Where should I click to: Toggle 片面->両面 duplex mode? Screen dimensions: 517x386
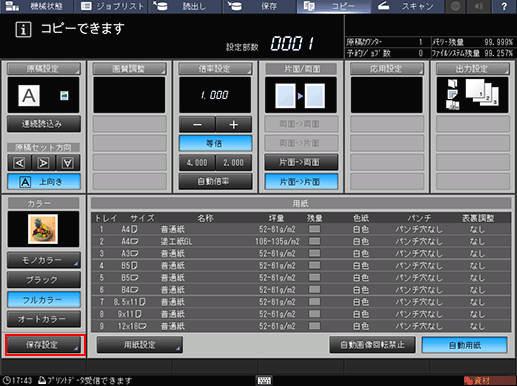pyautogui.click(x=301, y=162)
